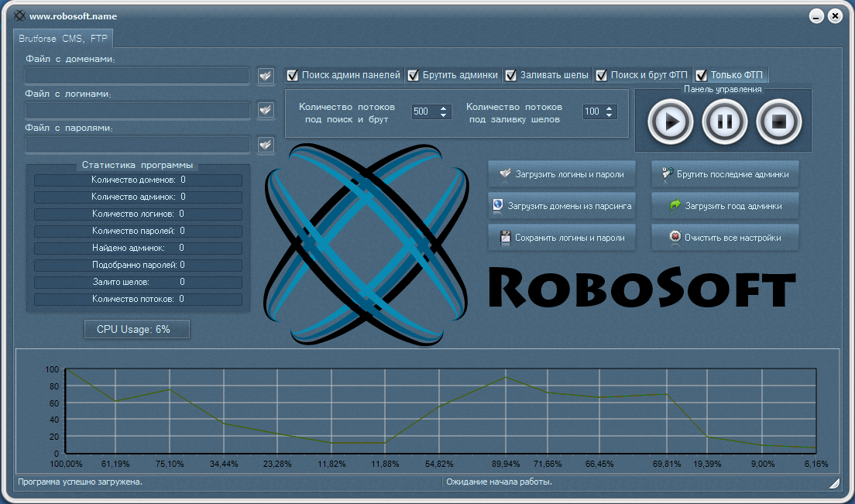The width and height of the screenshot is (855, 504).
Task: Increase the 100 threads value with up arrow
Action: click(x=611, y=108)
